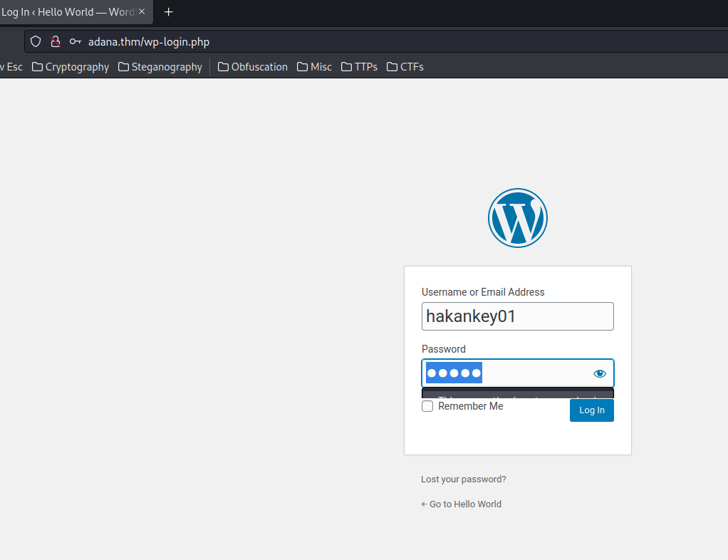Click the Username or Email Address label
The image size is (728, 560).
(483, 292)
